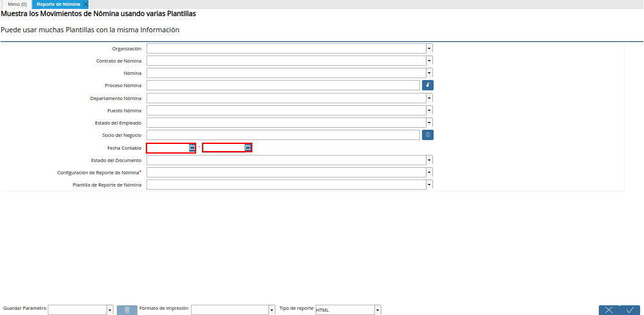Open the Proceso Nómina lookup icon

[428, 85]
